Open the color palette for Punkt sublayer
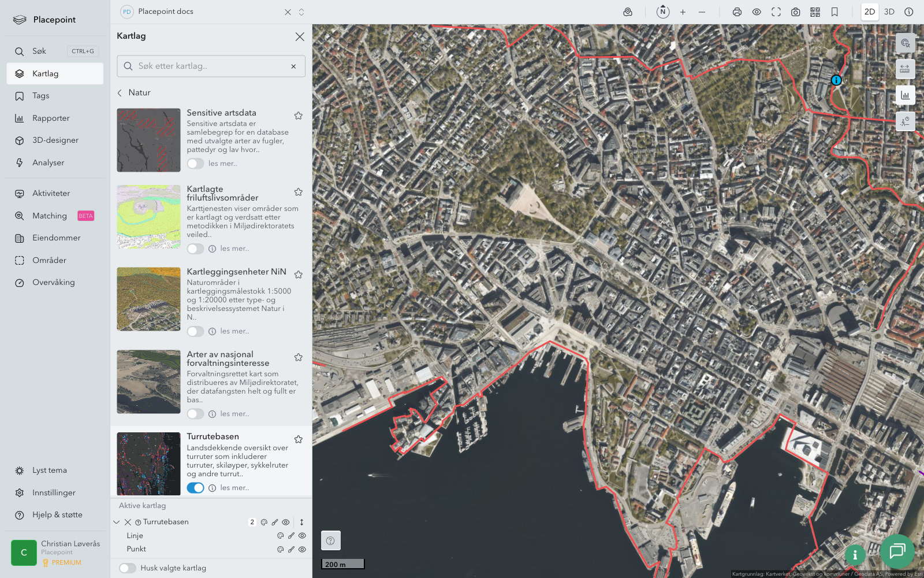Screen dimensions: 924x578 (281, 550)
